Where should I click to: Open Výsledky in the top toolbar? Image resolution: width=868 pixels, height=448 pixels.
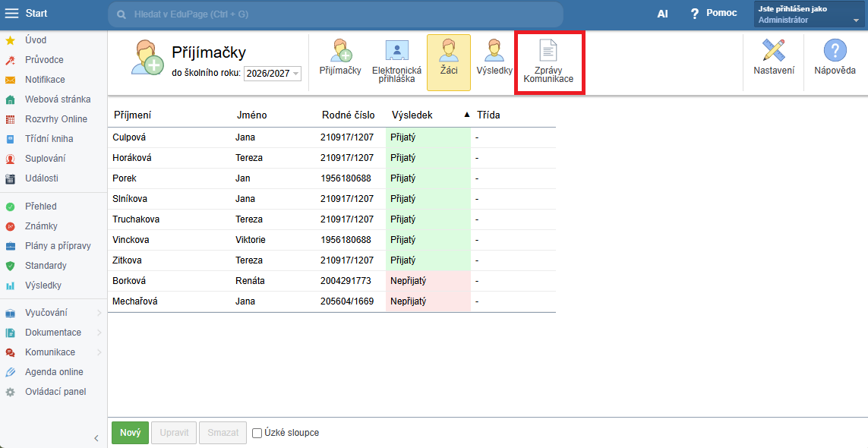(494, 59)
